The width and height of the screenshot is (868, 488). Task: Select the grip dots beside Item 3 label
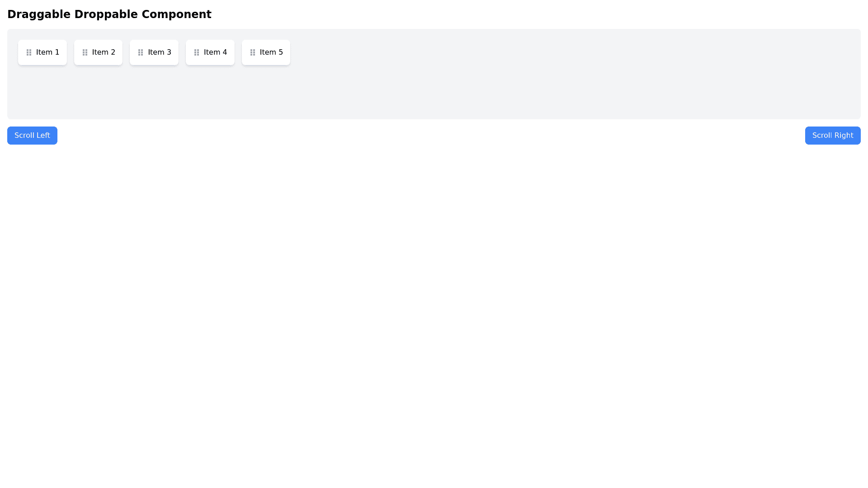click(x=141, y=52)
